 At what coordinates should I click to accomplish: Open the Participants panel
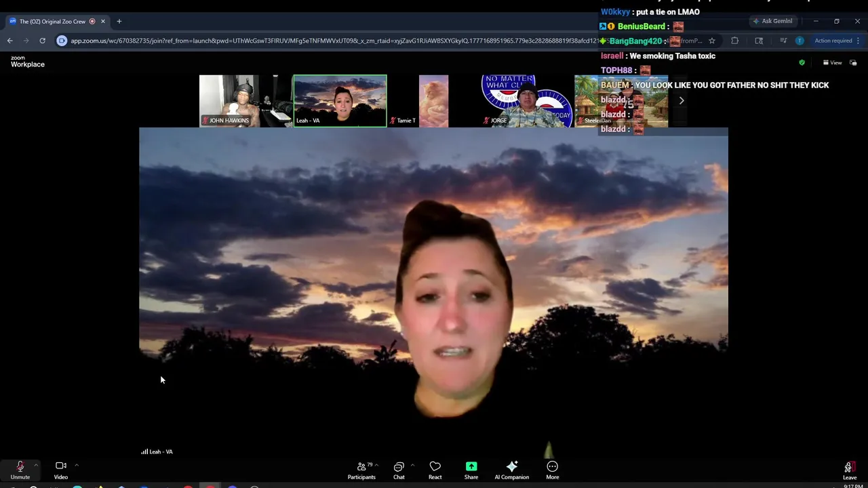[x=361, y=470]
